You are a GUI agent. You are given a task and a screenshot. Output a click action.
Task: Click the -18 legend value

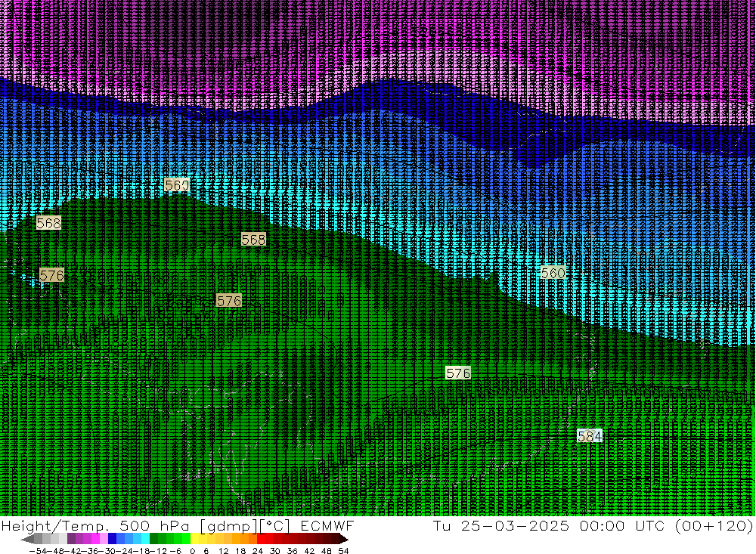(x=141, y=551)
